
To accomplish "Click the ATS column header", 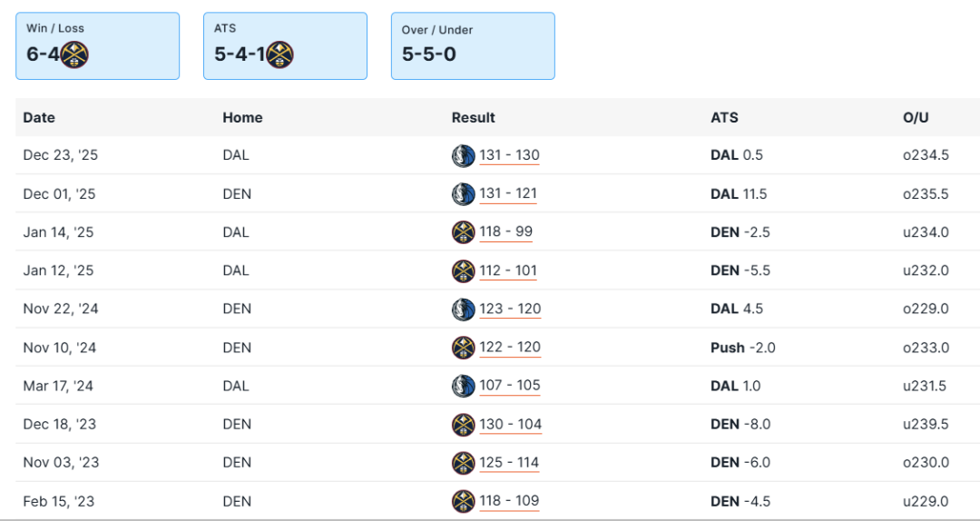I will click(724, 118).
